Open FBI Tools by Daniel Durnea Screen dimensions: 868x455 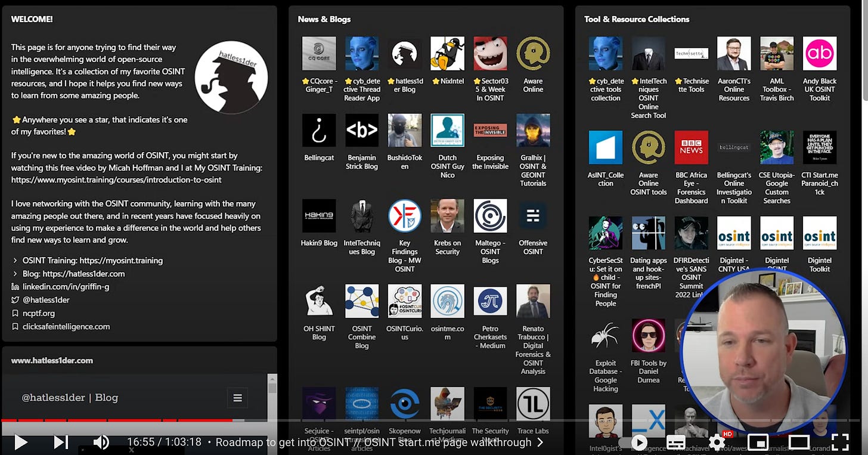(649, 336)
